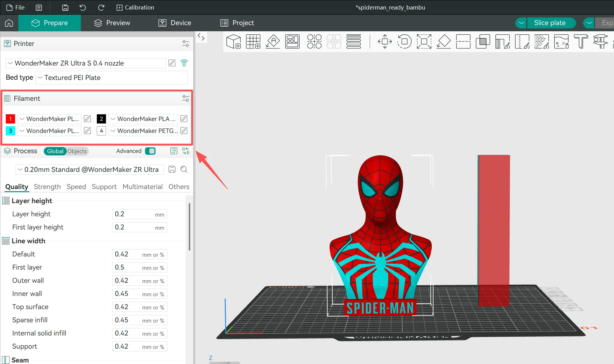
Task: Open filament 2 WonderMaker PLA dropdown
Action: [143, 119]
